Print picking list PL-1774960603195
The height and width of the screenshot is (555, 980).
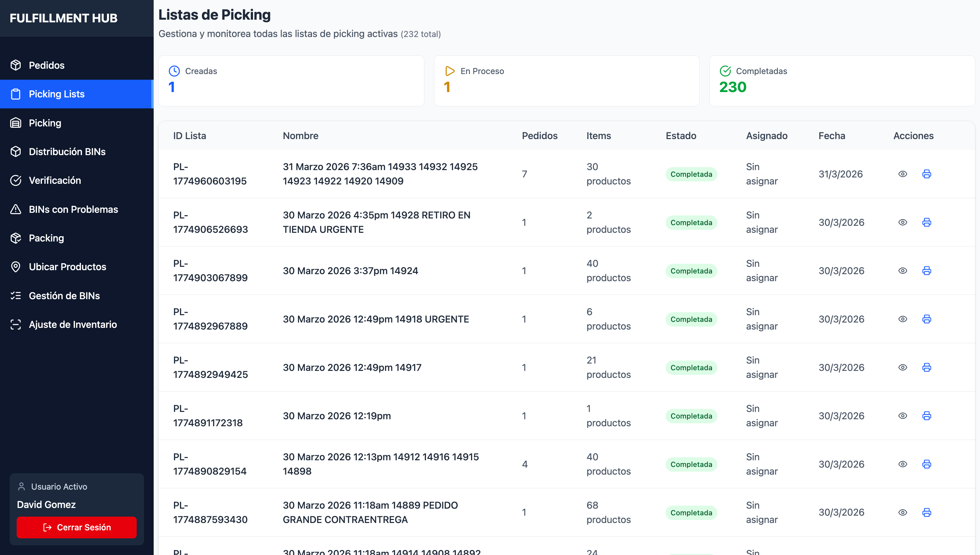[x=927, y=174]
